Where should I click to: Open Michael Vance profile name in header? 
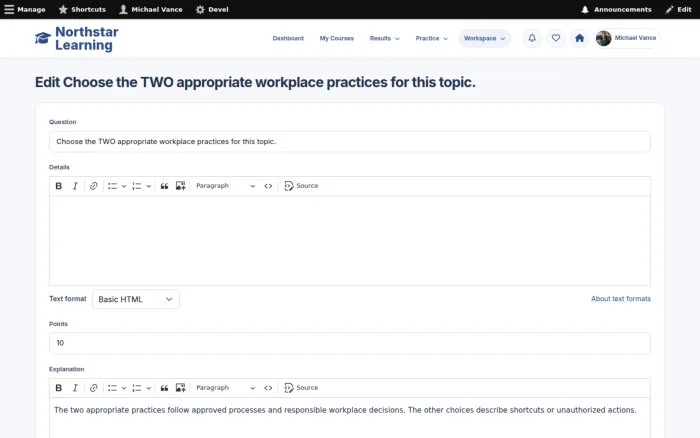(635, 38)
